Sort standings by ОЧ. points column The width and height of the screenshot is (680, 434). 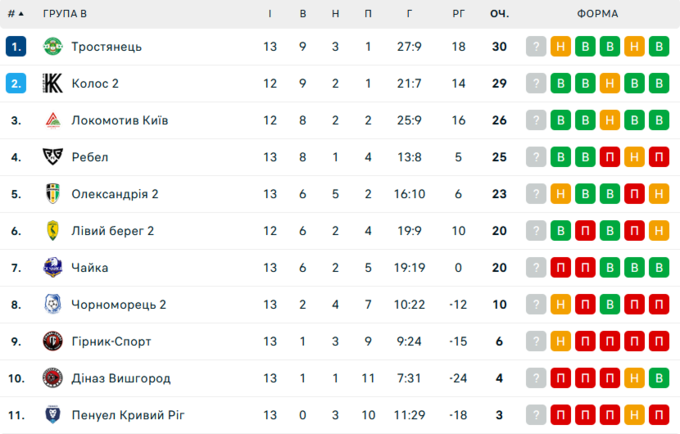pos(499,14)
